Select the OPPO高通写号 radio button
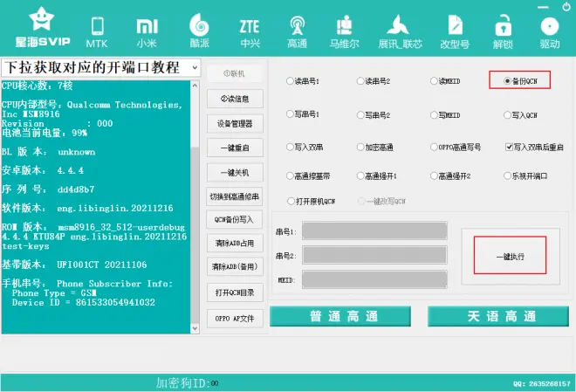 434,147
